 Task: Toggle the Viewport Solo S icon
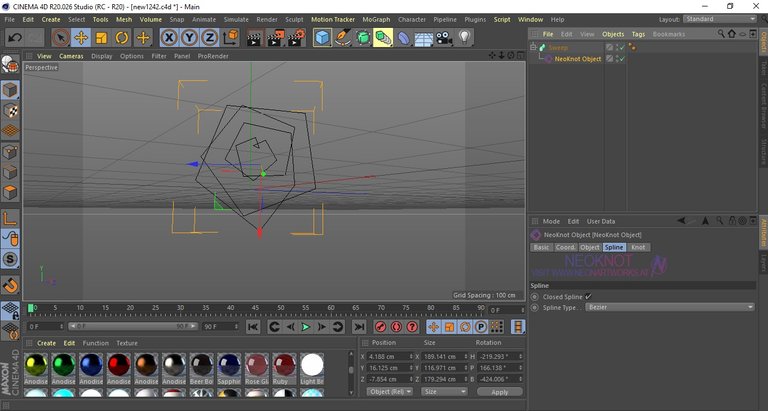pos(10,259)
